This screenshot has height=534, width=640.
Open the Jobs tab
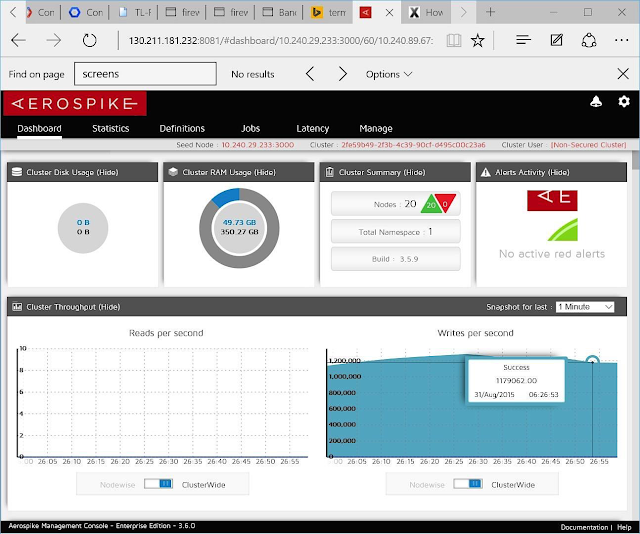(x=250, y=129)
